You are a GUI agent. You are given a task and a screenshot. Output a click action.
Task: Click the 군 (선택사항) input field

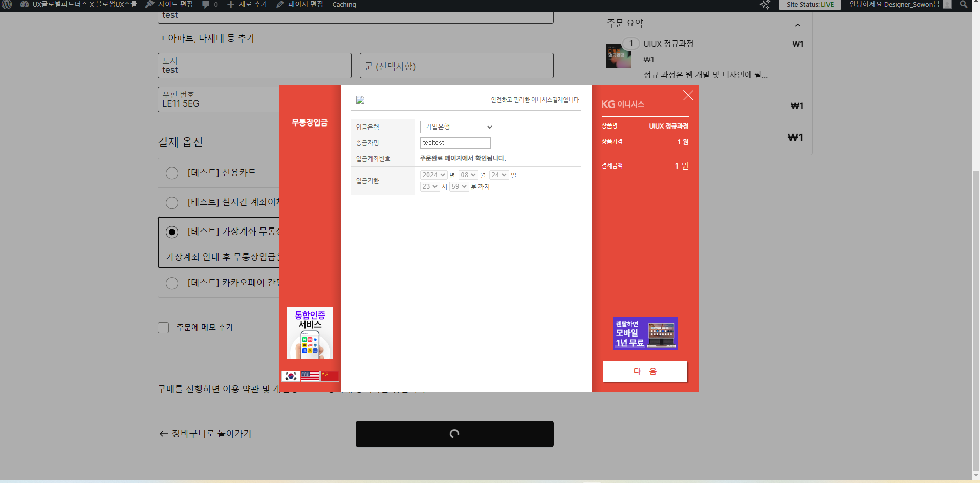(456, 66)
